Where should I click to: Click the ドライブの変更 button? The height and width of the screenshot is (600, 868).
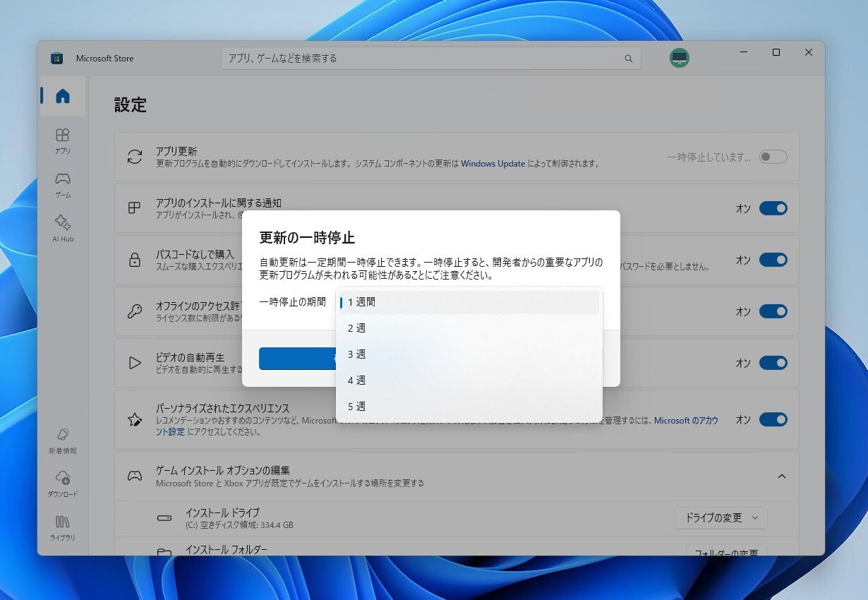point(721,517)
